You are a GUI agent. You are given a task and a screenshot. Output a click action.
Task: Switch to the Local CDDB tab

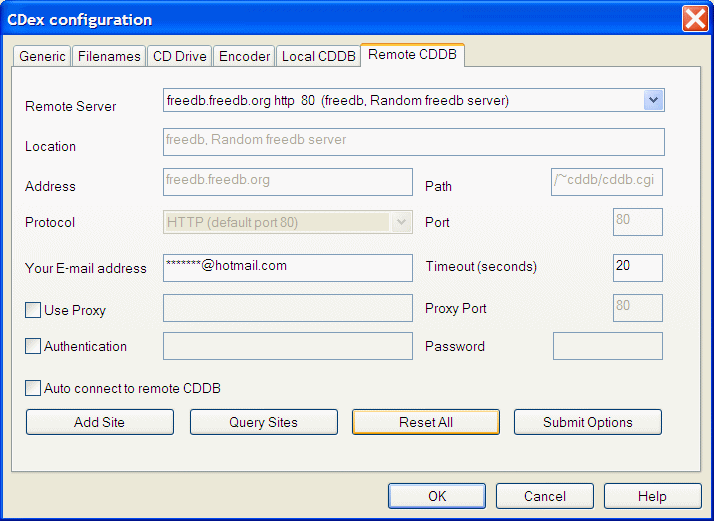coord(318,56)
